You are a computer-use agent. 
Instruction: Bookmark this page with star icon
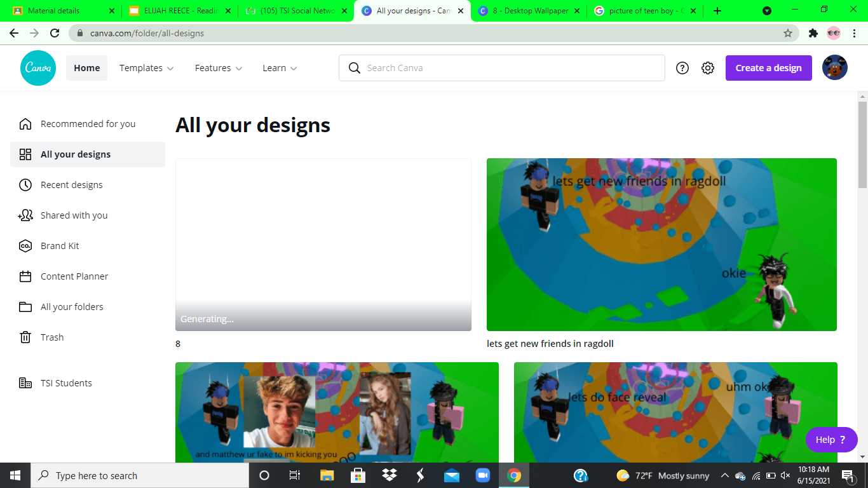(788, 33)
